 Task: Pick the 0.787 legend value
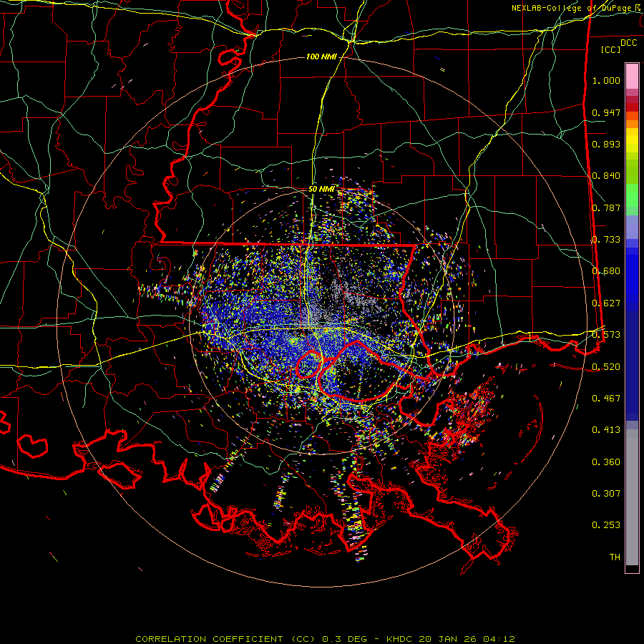click(x=606, y=208)
